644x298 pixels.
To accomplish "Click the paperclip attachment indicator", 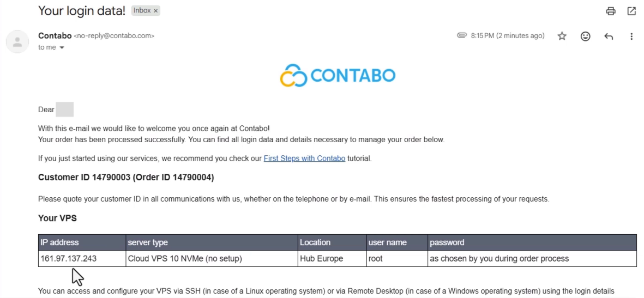I will (x=462, y=35).
